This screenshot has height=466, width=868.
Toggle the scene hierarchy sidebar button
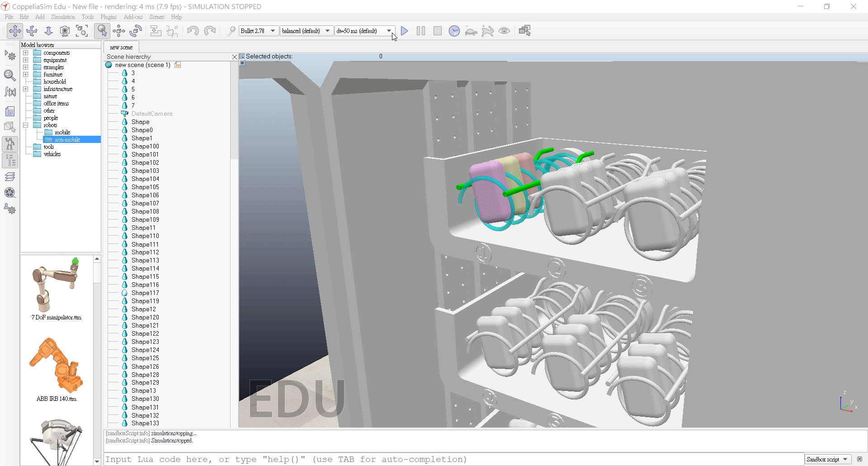tap(10, 160)
